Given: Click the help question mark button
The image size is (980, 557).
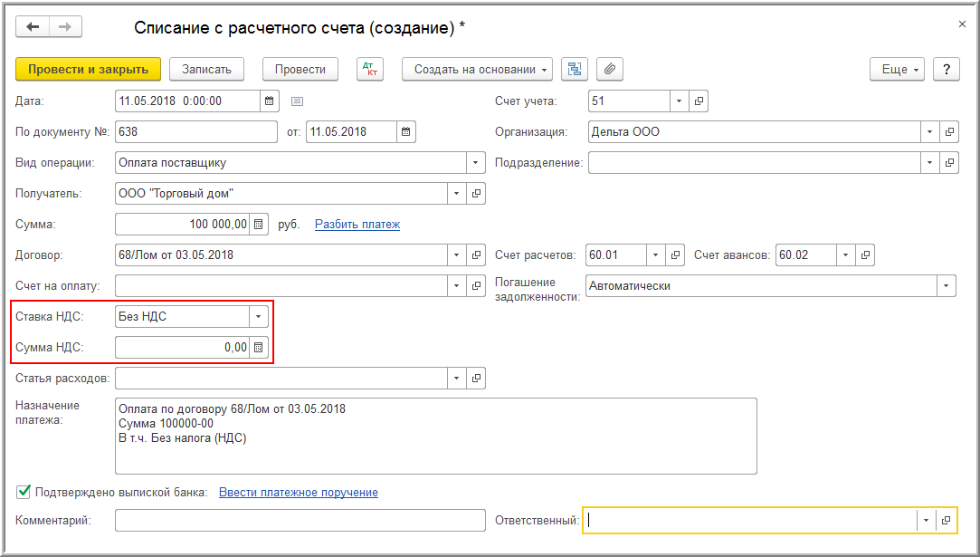Looking at the screenshot, I should click(x=946, y=69).
